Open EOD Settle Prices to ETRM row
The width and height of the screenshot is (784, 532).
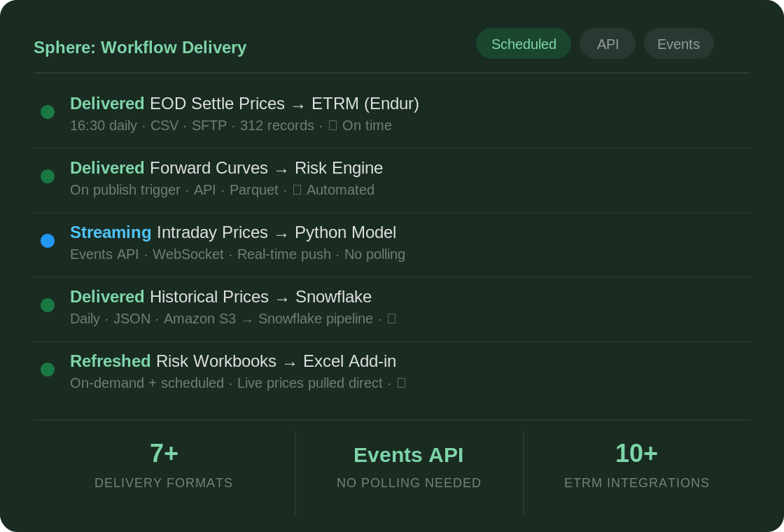(392, 116)
